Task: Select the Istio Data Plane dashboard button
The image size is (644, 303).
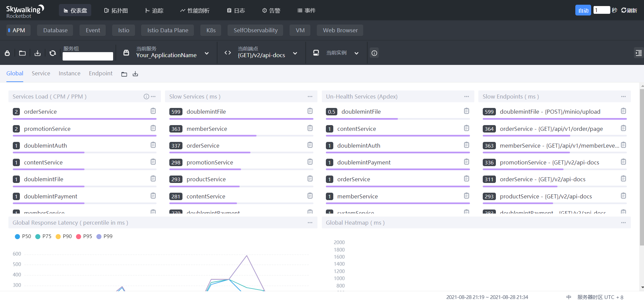Action: pos(168,30)
